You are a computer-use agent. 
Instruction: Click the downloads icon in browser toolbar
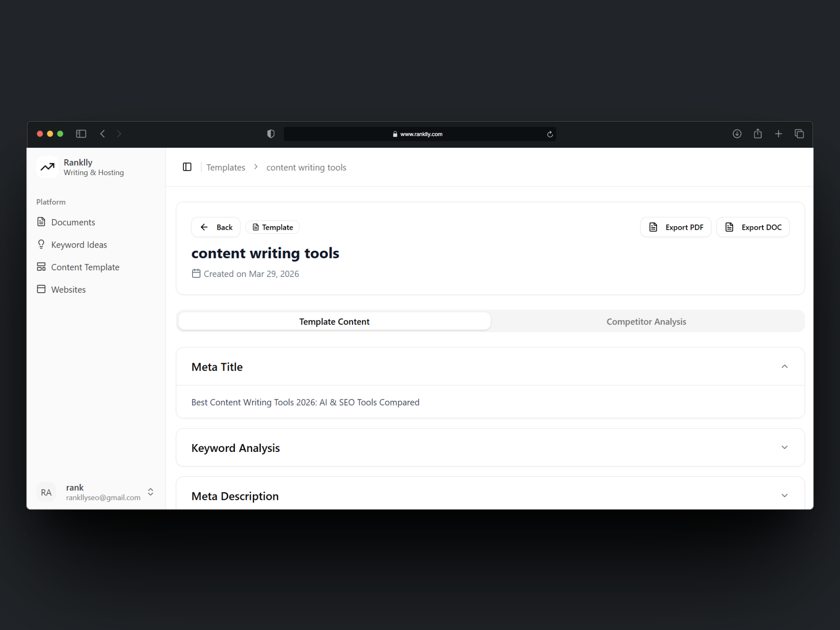coord(737,134)
